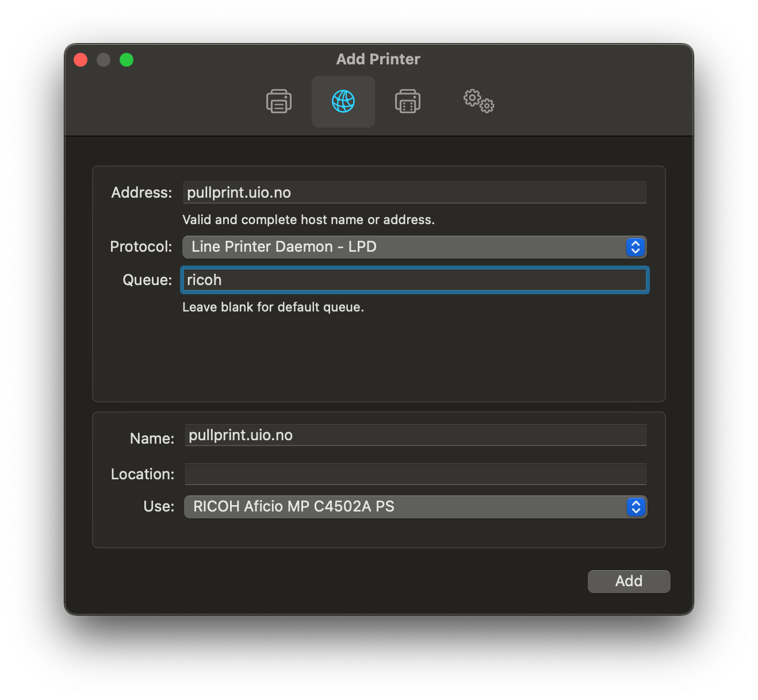Click the empty Location field
Image resolution: width=758 pixels, height=700 pixels.
click(415, 474)
